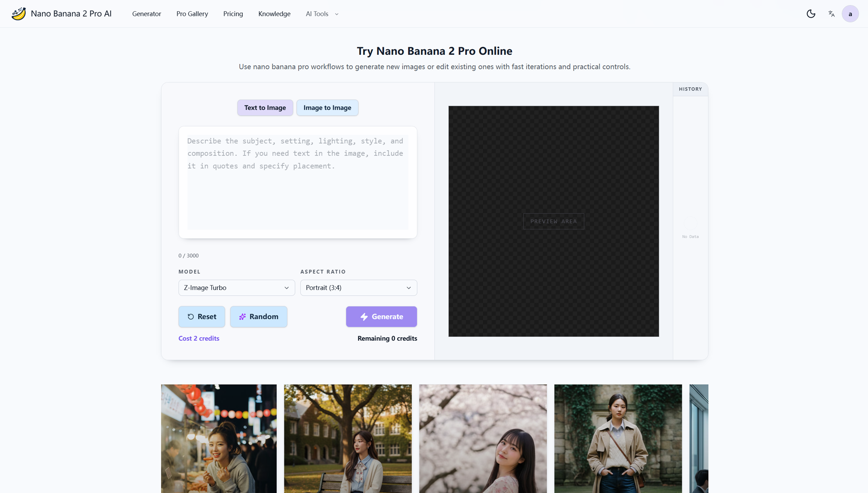Screen dimensions: 868x493
Task: Click the Knowledge nav link
Action: pos(274,14)
